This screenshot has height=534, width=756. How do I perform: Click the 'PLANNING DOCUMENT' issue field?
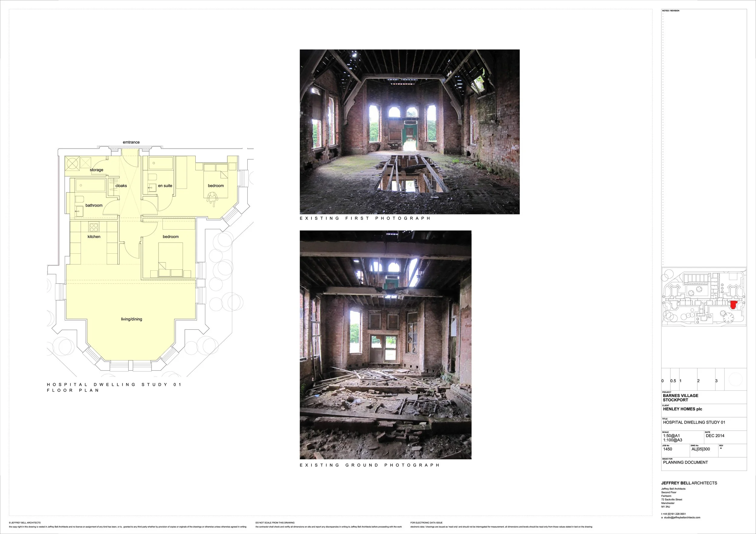pyautogui.click(x=685, y=462)
